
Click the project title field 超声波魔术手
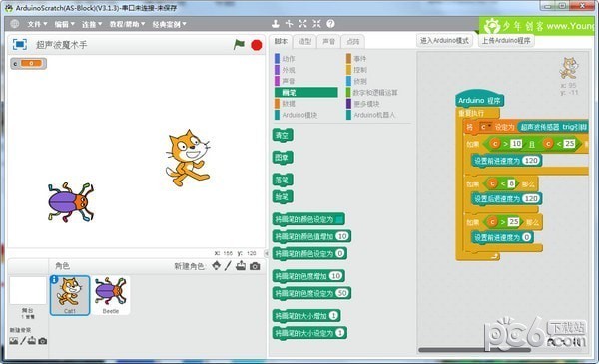(61, 45)
